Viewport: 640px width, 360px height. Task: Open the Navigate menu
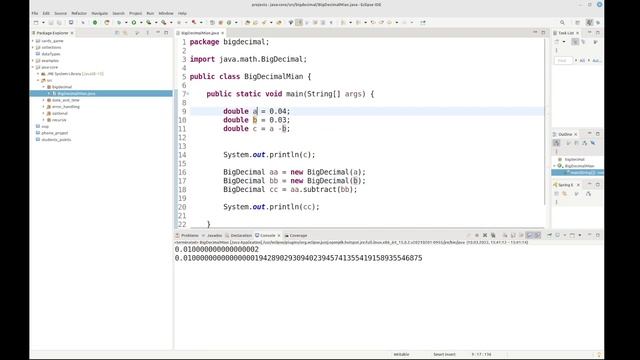tap(100, 13)
